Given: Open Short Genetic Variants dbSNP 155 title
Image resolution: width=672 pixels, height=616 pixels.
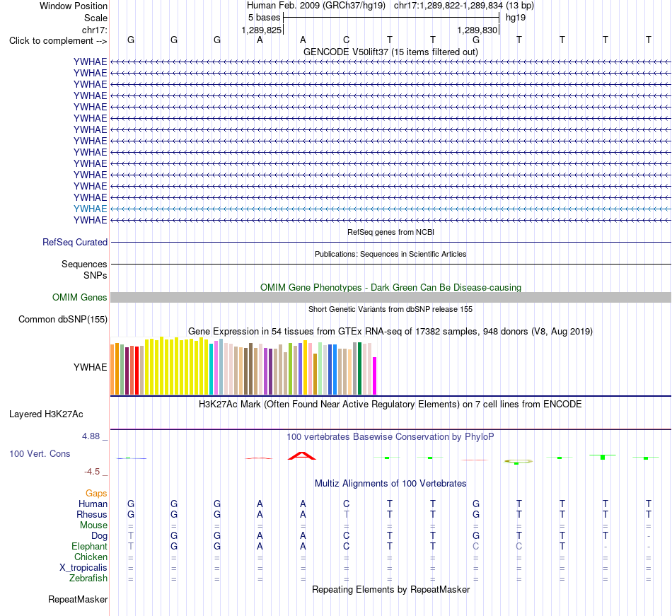Looking at the screenshot, I should (390, 309).
